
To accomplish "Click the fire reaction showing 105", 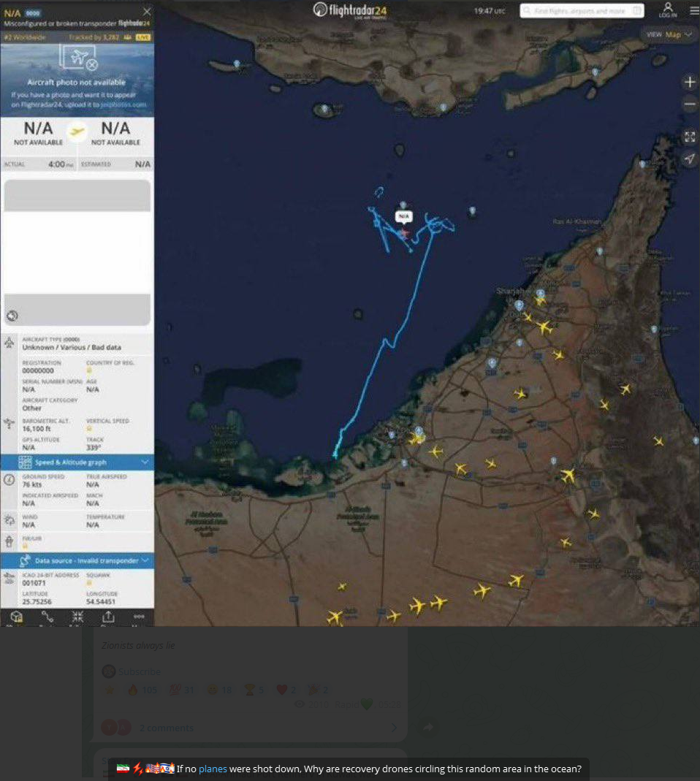I will [142, 690].
